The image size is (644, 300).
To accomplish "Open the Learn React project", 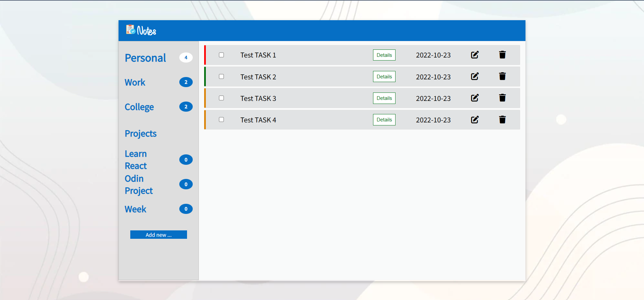I will coord(136,160).
